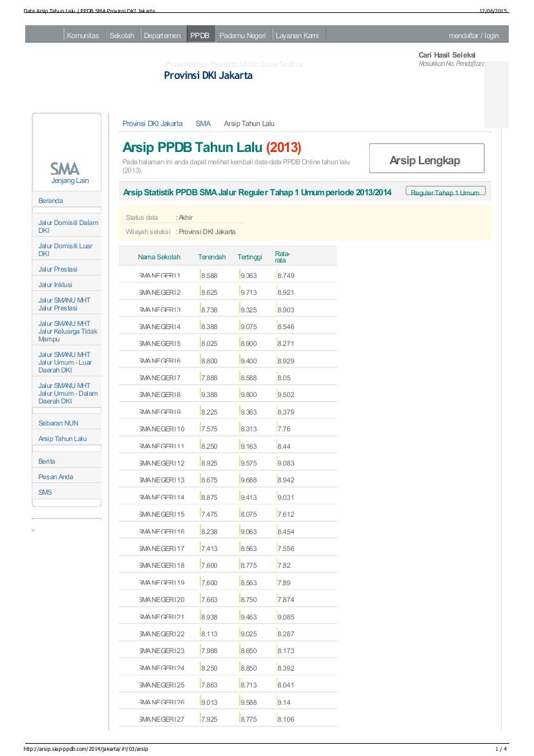Click the highest score value 9.713

coord(249,292)
